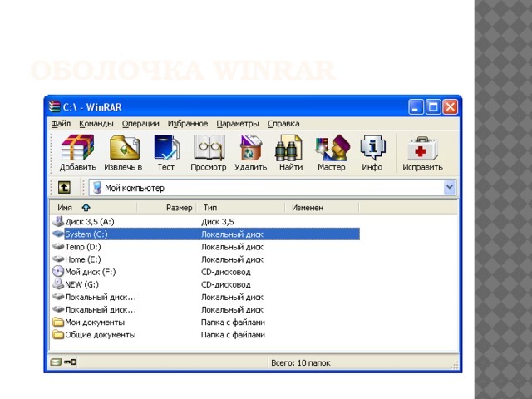Click the drive icon of Temp (D:)
The image size is (532, 399).
[x=58, y=246]
